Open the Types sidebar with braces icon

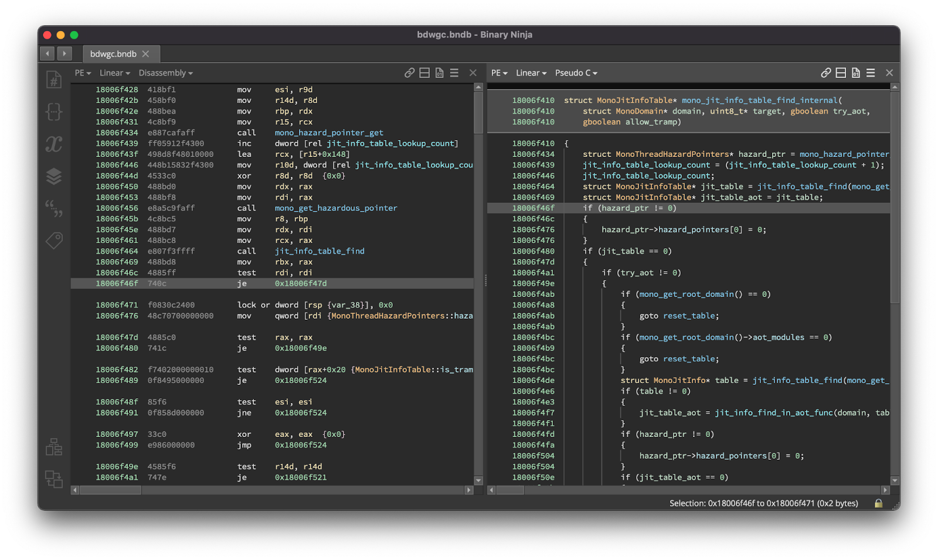[x=54, y=112]
